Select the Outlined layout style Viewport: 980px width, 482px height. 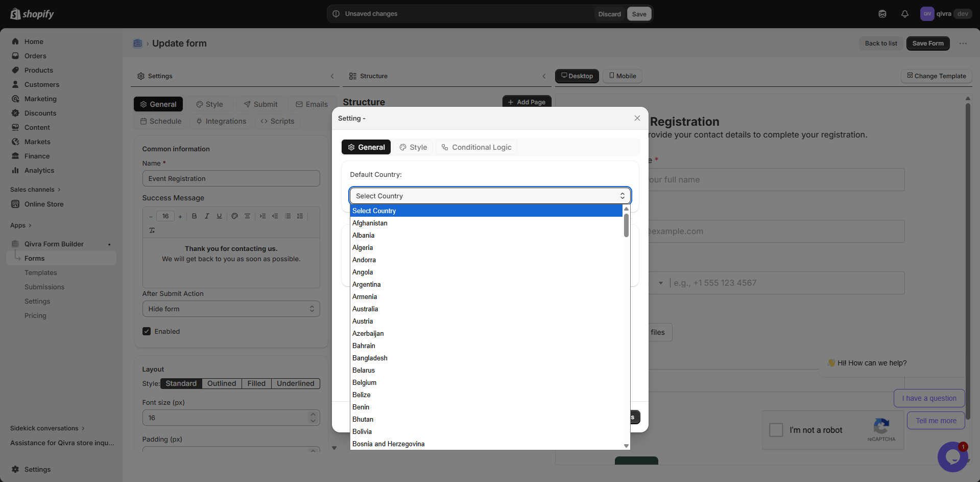tap(222, 383)
